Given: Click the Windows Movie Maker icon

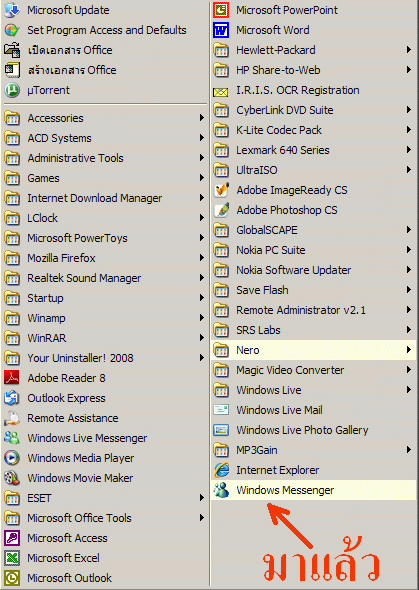Looking at the screenshot, I should (12, 478).
